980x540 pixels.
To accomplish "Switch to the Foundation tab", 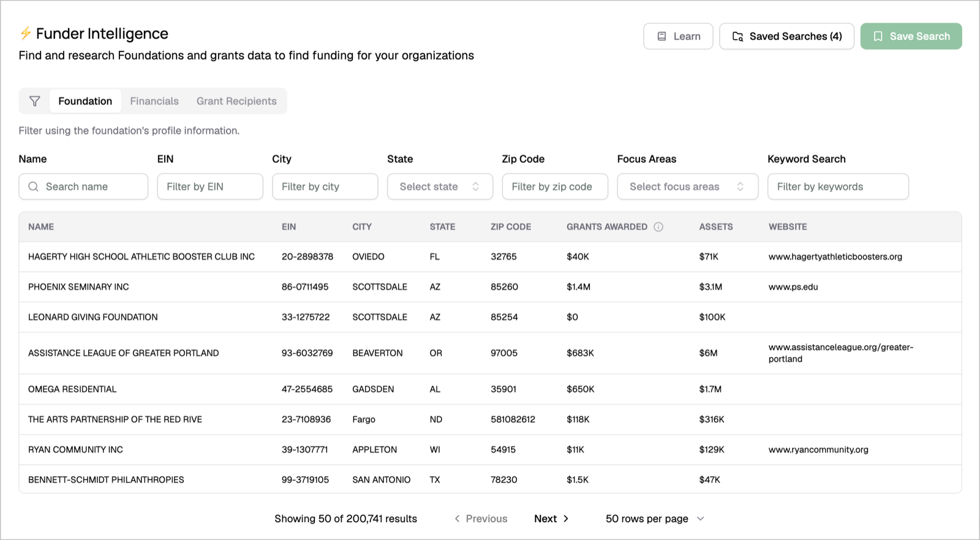I will tap(85, 101).
